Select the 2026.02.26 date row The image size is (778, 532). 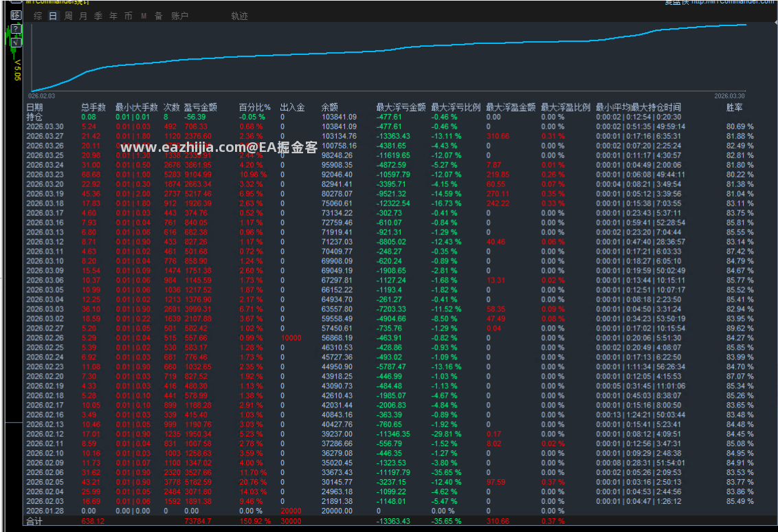390,338
